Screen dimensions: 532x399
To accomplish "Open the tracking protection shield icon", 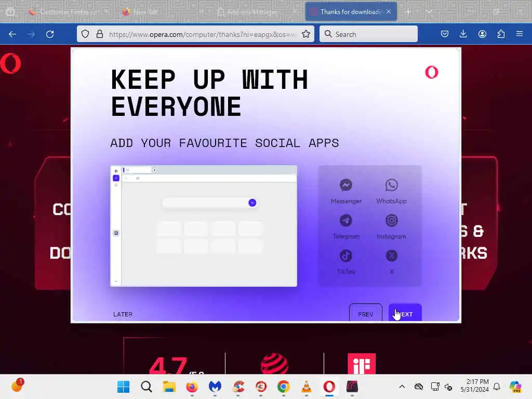I will click(x=85, y=34).
